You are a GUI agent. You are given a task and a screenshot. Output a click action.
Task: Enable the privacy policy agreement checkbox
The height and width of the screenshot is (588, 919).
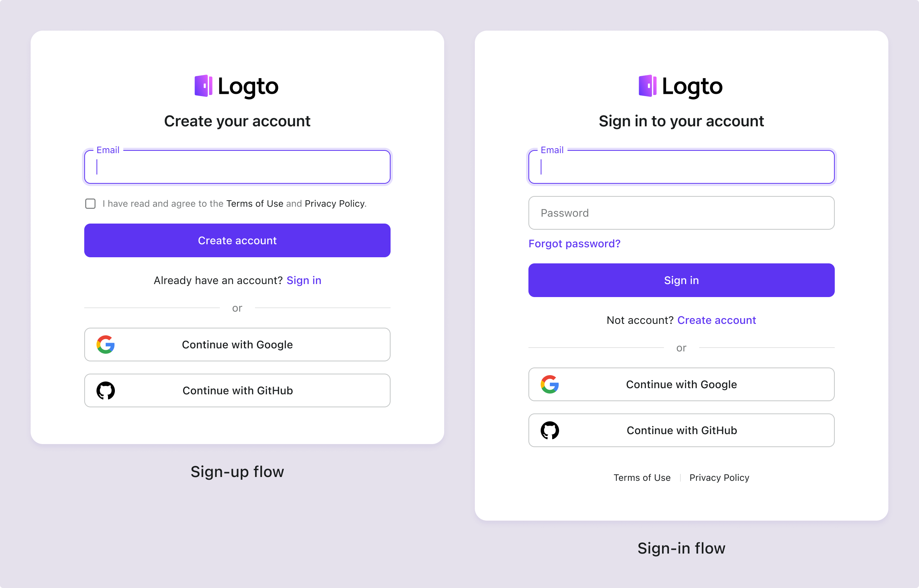[90, 204]
